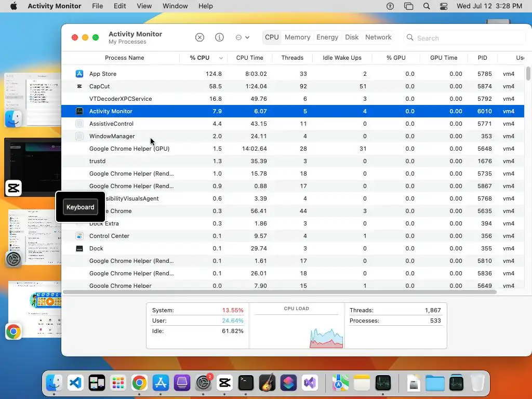Image resolution: width=532 pixels, height=399 pixels.
Task: Switch to the Energy tab
Action: [327, 37]
